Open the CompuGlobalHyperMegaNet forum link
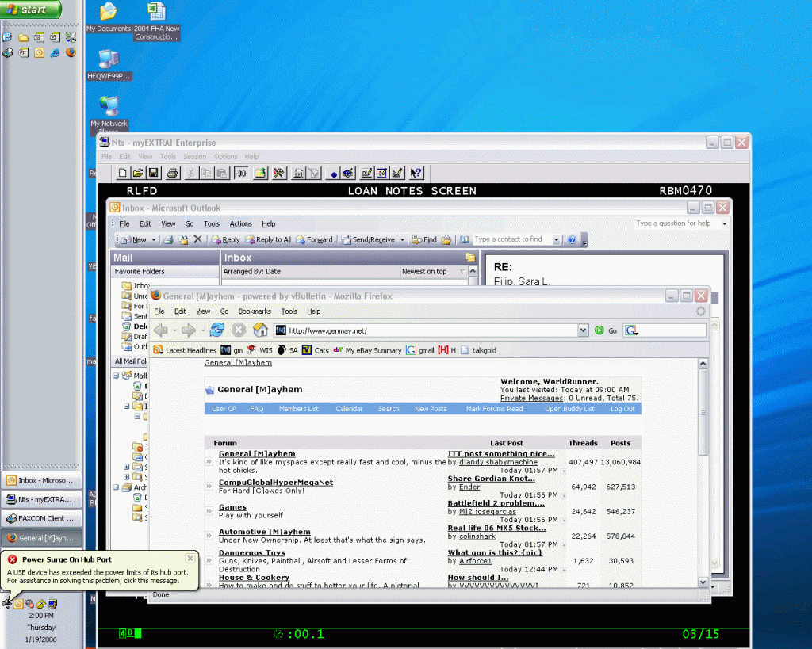 [276, 483]
